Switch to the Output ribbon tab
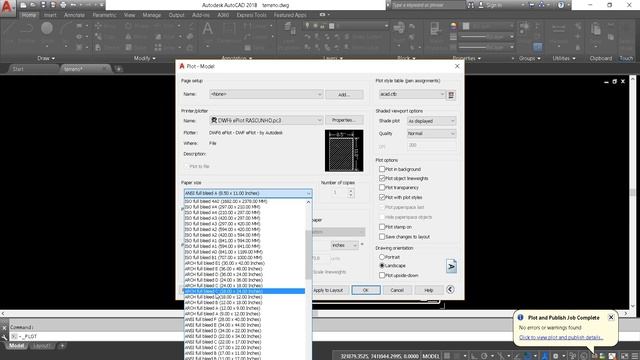 176,15
